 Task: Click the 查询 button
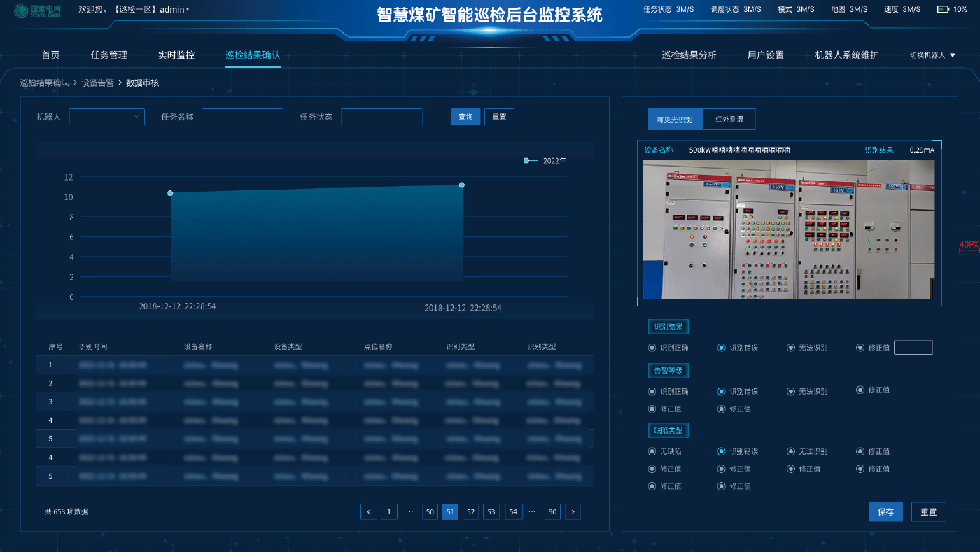(x=465, y=117)
